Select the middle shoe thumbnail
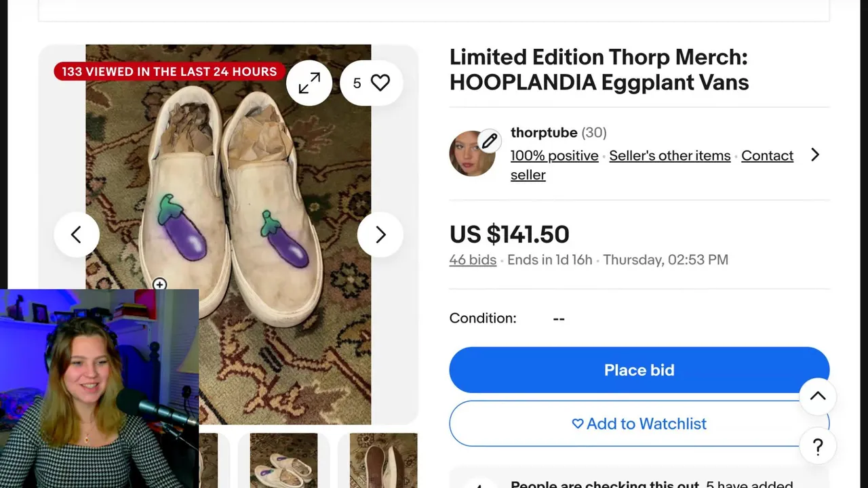The image size is (868, 488). [x=283, y=461]
